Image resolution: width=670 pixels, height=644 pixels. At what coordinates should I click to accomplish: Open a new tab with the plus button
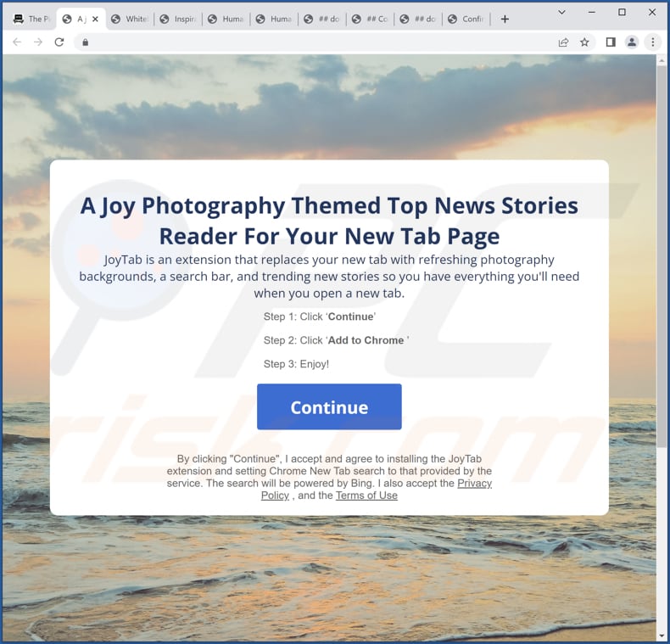coord(505,19)
